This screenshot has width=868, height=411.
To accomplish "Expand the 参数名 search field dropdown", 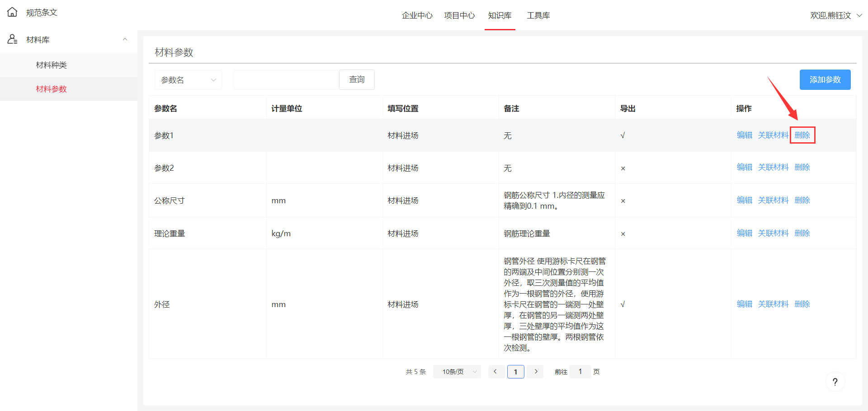I will click(188, 79).
